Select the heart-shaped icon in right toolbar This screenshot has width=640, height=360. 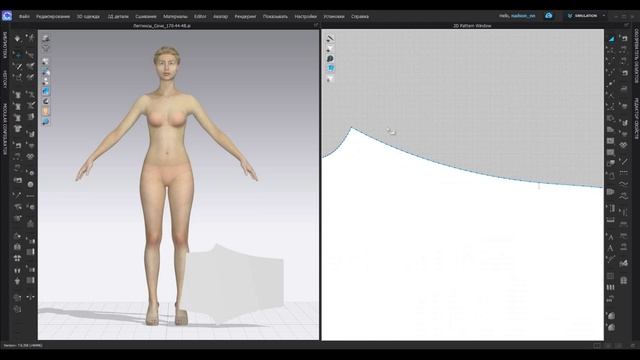coord(624,144)
